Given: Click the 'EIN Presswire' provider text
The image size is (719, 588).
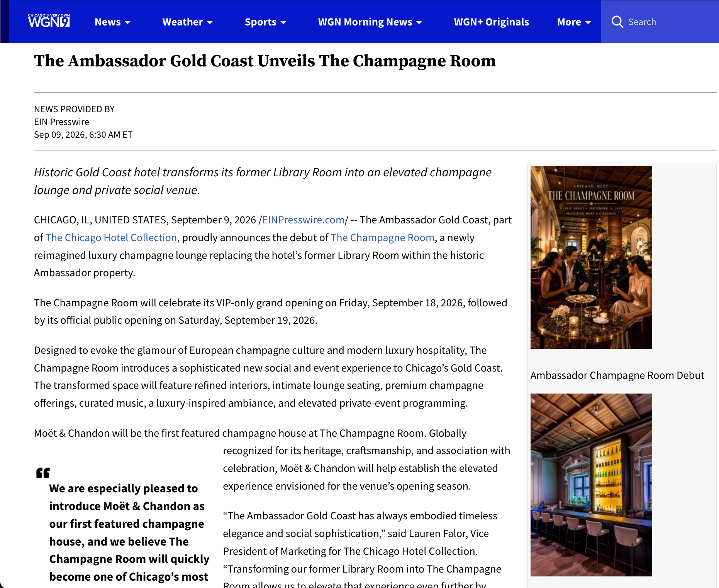Looking at the screenshot, I should 61,122.
